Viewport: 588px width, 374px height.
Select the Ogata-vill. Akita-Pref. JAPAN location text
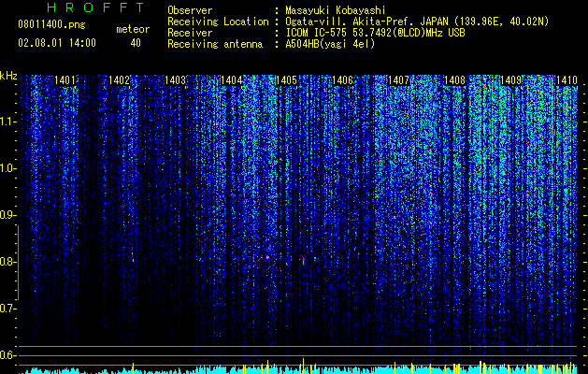(x=417, y=22)
